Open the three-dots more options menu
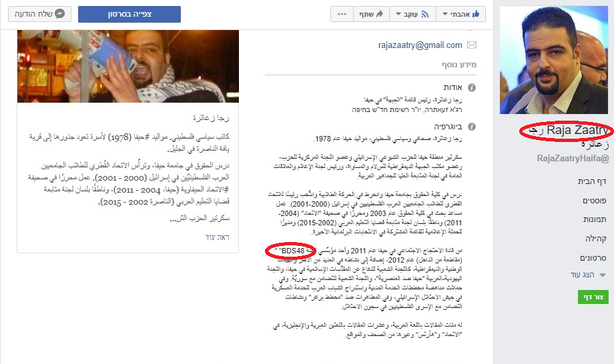 tap(342, 14)
